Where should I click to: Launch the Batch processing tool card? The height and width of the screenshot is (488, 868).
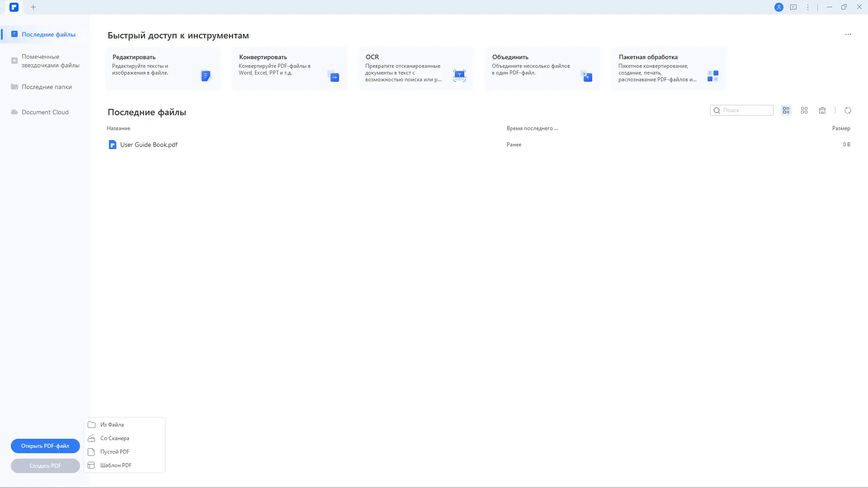coord(669,69)
